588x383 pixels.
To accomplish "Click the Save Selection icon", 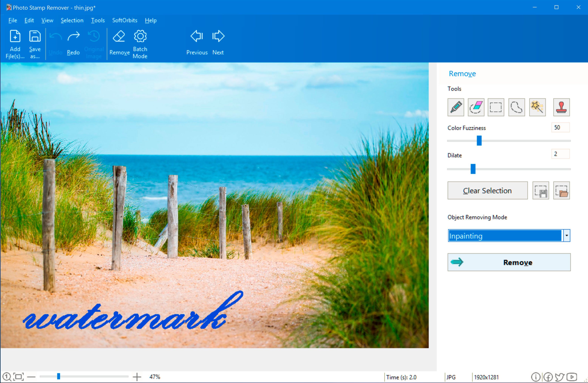I will tap(541, 190).
